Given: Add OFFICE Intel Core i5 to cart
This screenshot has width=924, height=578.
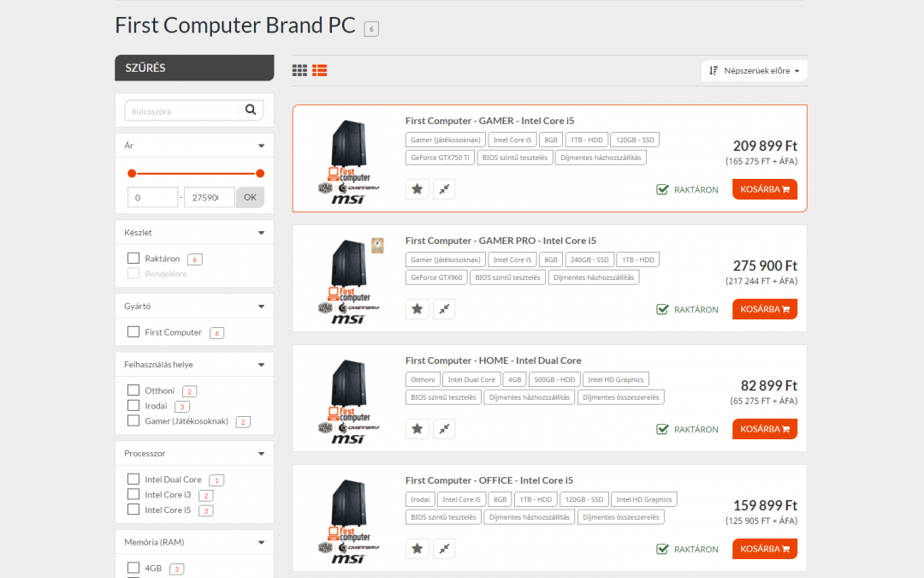Looking at the screenshot, I should [x=765, y=549].
